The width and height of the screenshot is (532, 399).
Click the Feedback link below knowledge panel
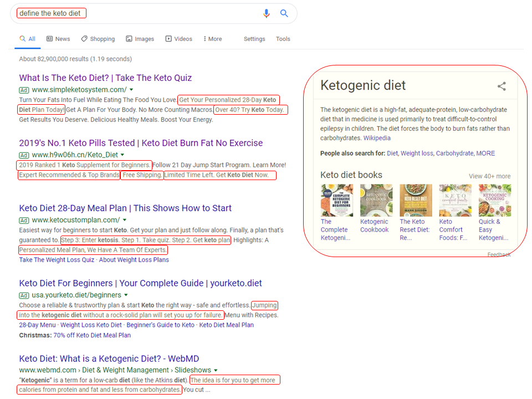499,254
